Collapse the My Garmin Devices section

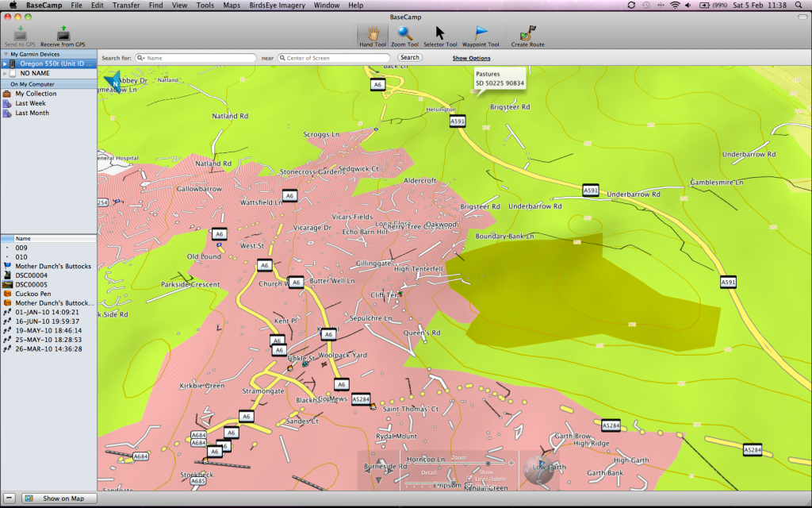pos(6,54)
